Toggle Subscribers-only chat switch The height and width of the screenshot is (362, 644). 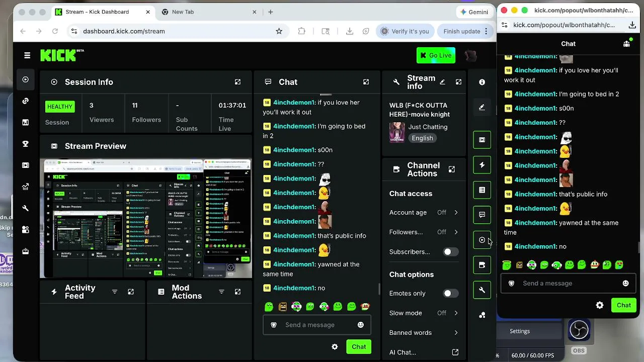pos(450,252)
